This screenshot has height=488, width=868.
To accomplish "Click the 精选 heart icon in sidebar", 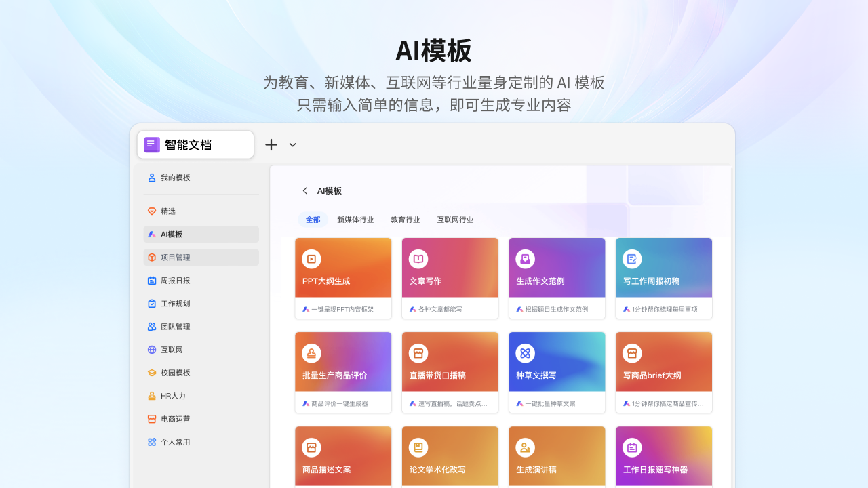I will point(151,211).
